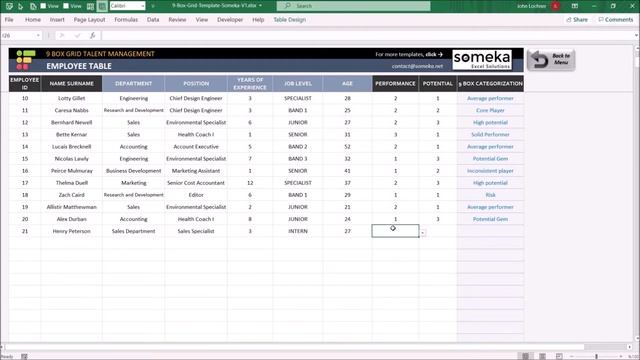Click the Search box in title bar

353,6
